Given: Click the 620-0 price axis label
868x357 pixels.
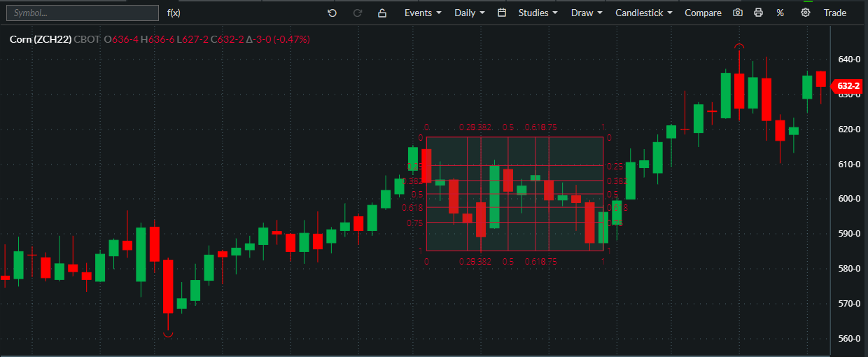Looking at the screenshot, I should coord(848,129).
